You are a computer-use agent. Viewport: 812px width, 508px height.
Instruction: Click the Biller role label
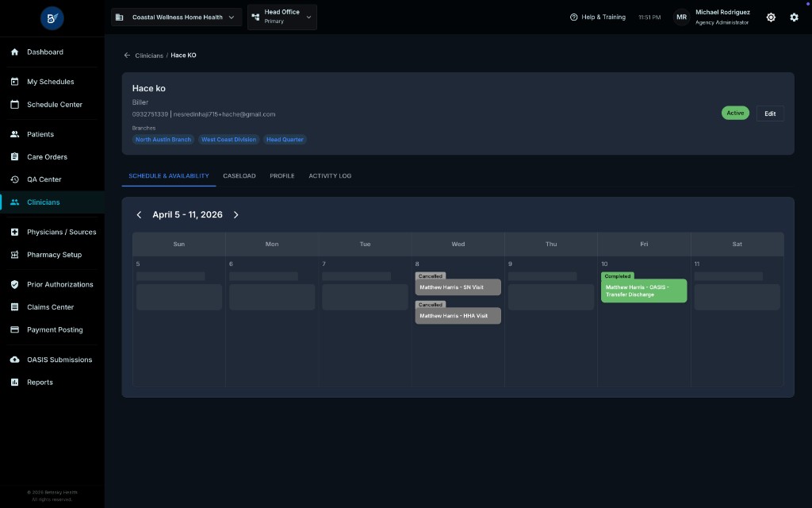pyautogui.click(x=140, y=102)
